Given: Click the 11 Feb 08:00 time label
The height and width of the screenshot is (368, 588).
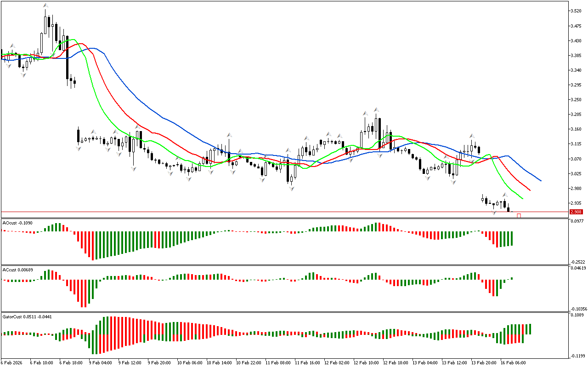Looking at the screenshot, I should 277,362.
